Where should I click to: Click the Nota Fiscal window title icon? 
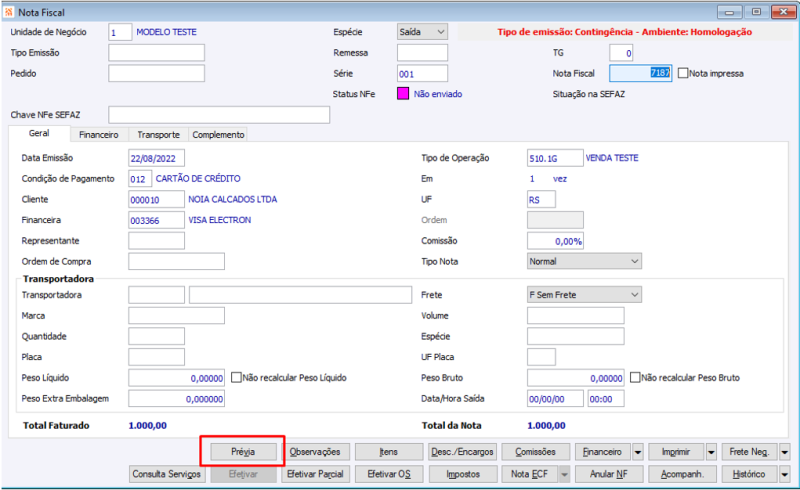coord(9,12)
